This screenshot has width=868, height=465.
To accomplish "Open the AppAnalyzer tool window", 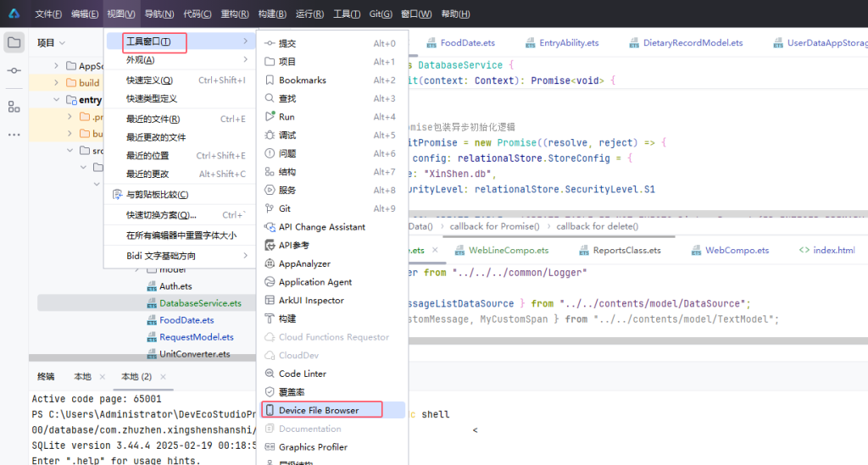I will coord(304,263).
